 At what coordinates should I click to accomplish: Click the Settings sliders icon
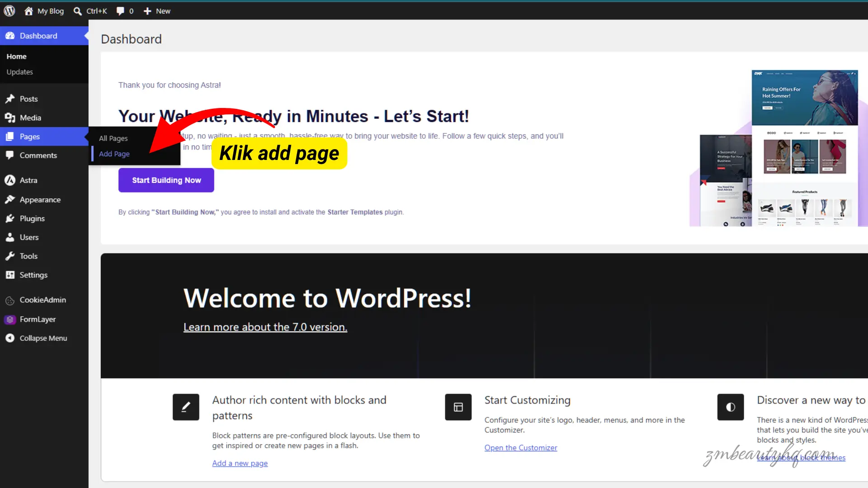click(x=10, y=275)
